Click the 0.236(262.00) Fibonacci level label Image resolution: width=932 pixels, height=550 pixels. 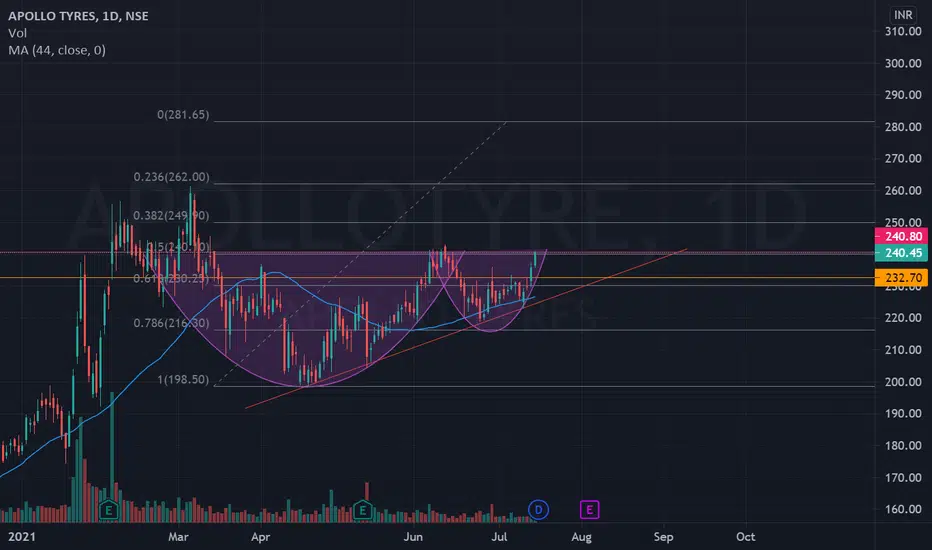171,177
